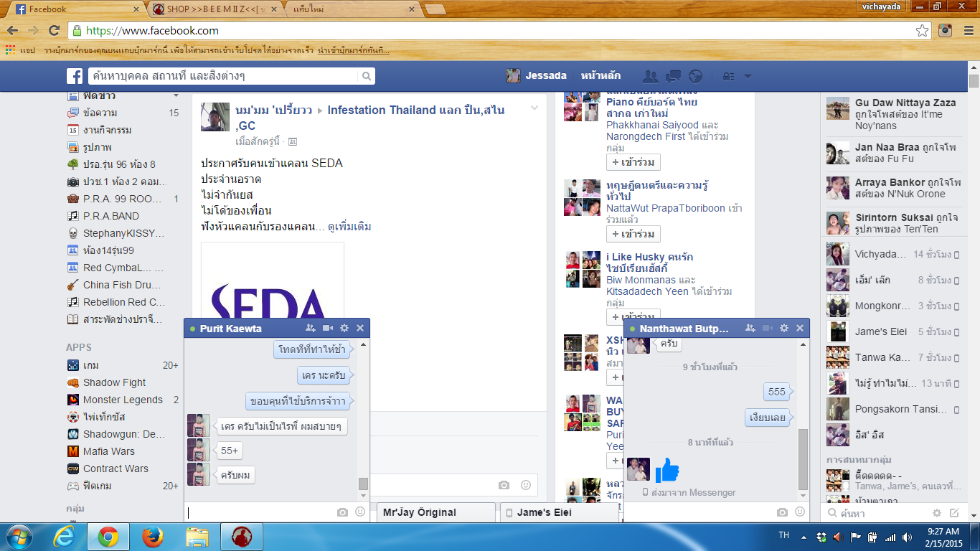Switch to the SHOP >>BEEMIIZ<< tab
Screen dimensions: 980x551
[215, 9]
